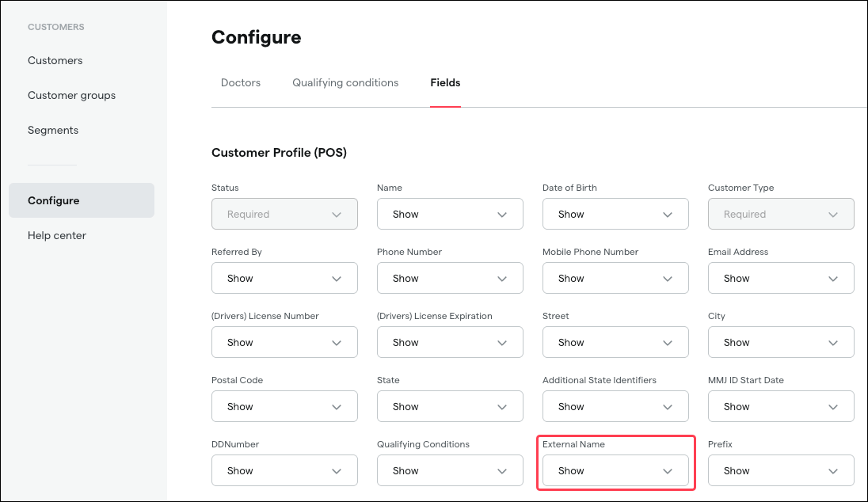Image resolution: width=868 pixels, height=502 pixels.
Task: Switch to the Doctors tab
Action: click(x=241, y=82)
